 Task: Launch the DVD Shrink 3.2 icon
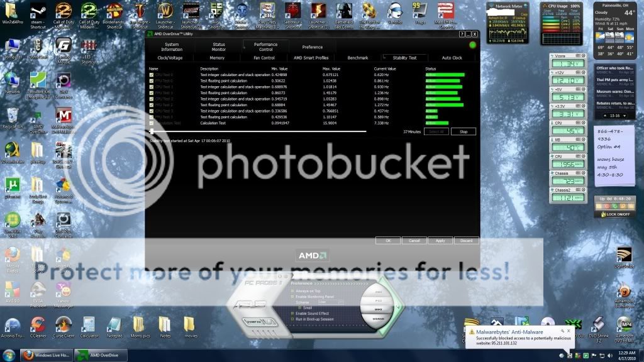(x=599, y=329)
